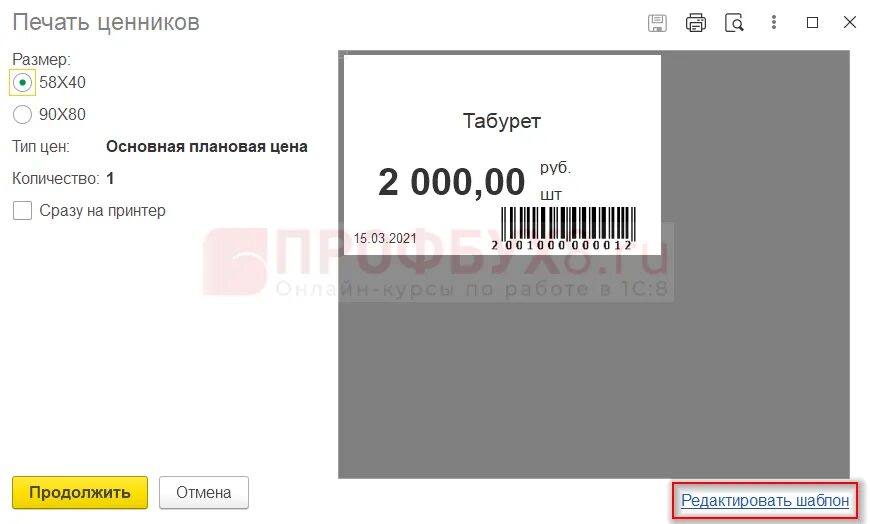Click the save diskette icon
The width and height of the screenshot is (870, 524).
point(657,23)
